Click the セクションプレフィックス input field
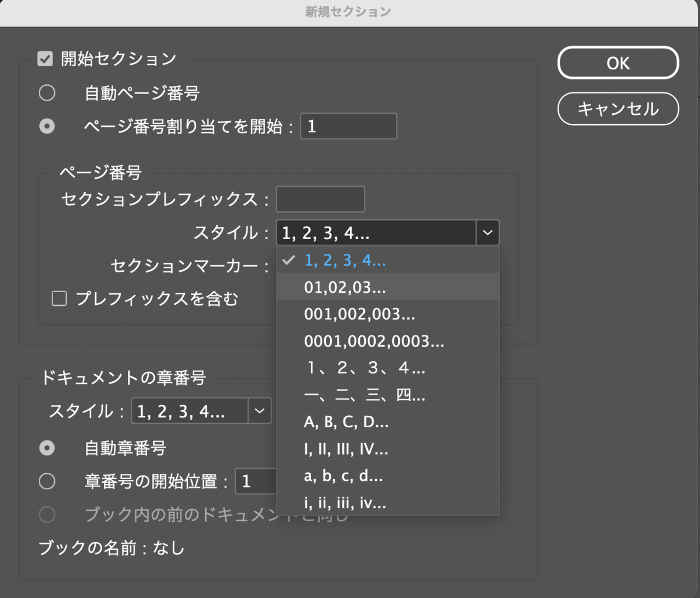The image size is (700, 598). click(320, 199)
